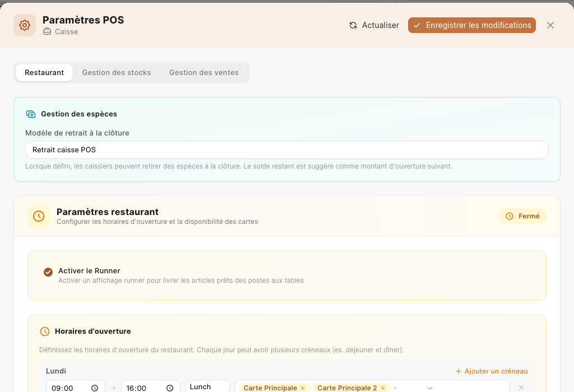Select the Restaurant tab
The width and height of the screenshot is (574, 392).
coord(44,72)
